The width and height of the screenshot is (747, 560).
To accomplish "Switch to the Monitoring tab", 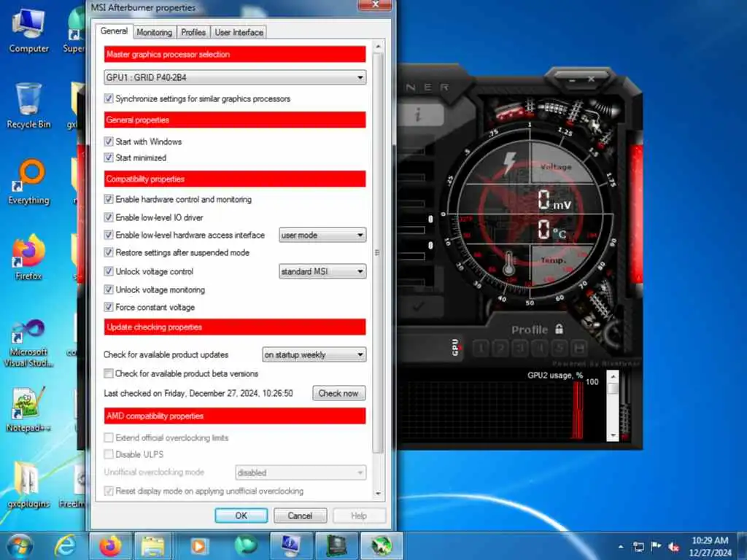I will click(x=154, y=32).
